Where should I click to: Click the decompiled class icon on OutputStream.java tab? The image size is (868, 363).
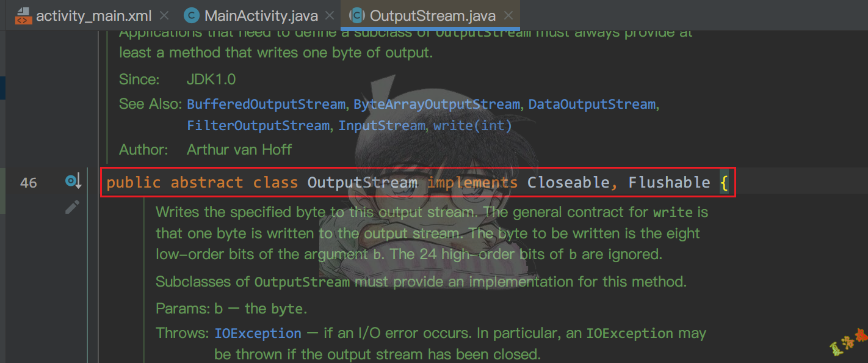(x=357, y=15)
